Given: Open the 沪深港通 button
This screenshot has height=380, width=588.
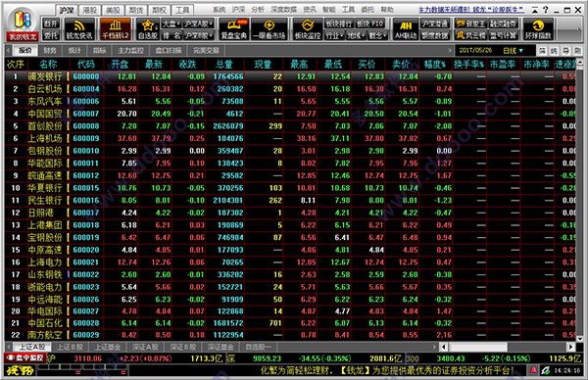Looking at the screenshot, I should (x=435, y=24).
